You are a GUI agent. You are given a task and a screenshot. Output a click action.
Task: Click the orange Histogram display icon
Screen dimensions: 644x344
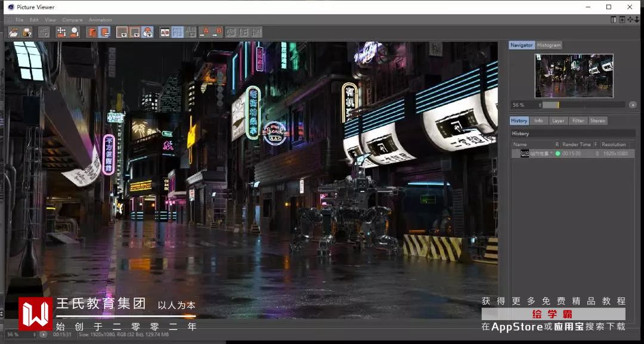(x=92, y=32)
